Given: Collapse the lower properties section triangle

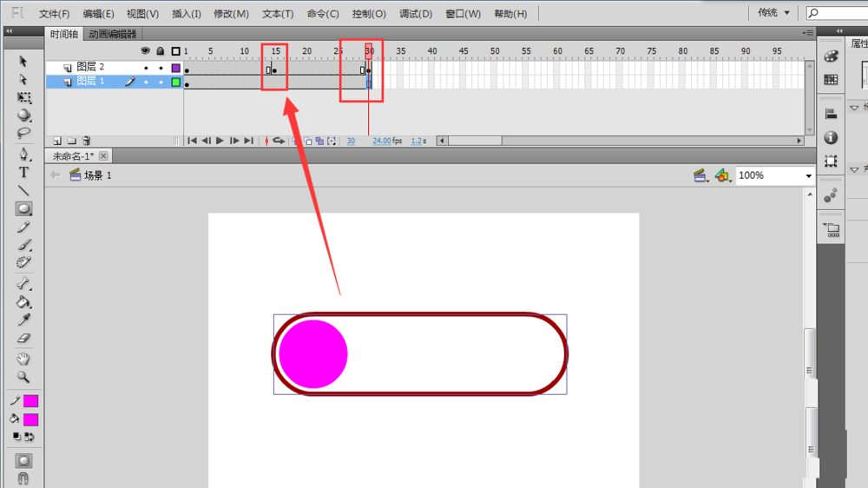Looking at the screenshot, I should tap(855, 169).
